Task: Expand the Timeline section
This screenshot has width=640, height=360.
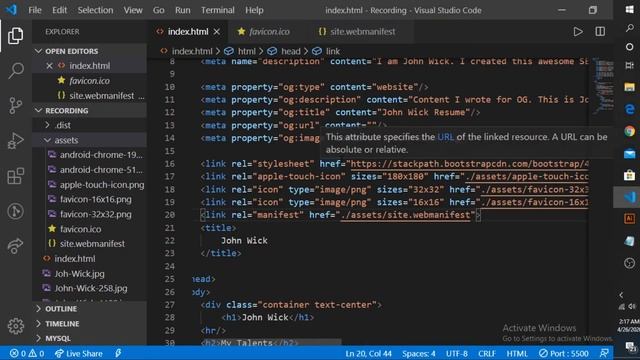Action: point(89,324)
